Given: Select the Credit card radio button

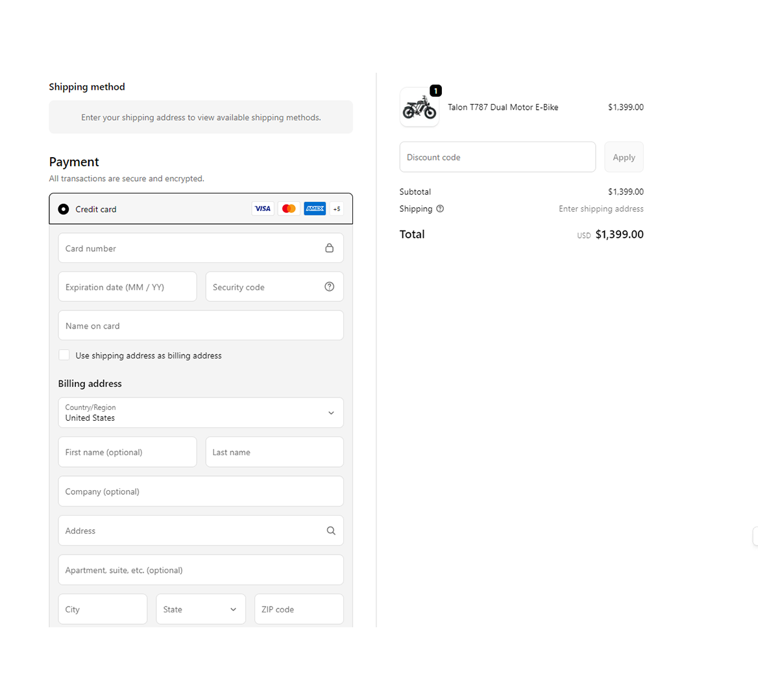Looking at the screenshot, I should tap(64, 209).
